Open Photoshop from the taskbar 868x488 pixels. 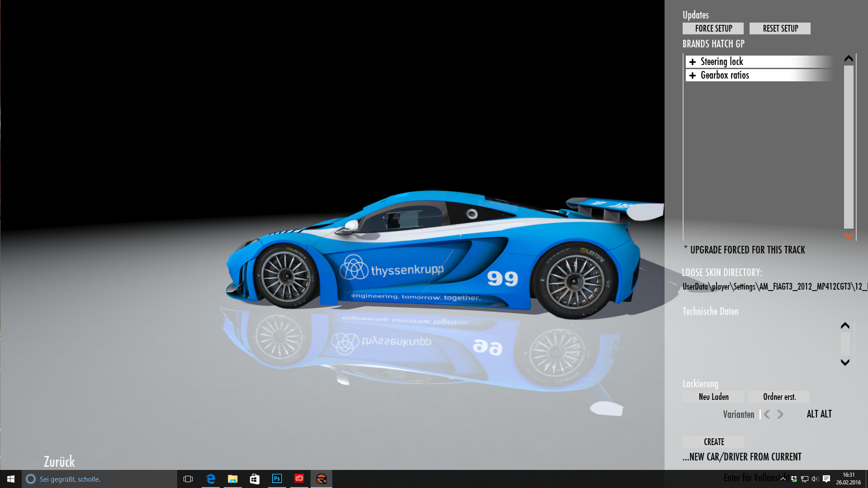pos(277,479)
